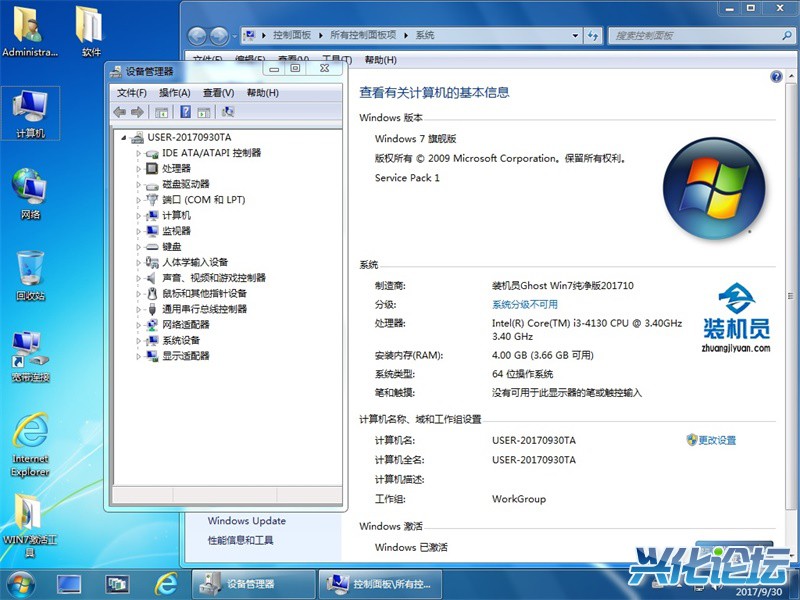Collapse the USER-20170930TA root node
800x600 pixels.
[x=123, y=138]
